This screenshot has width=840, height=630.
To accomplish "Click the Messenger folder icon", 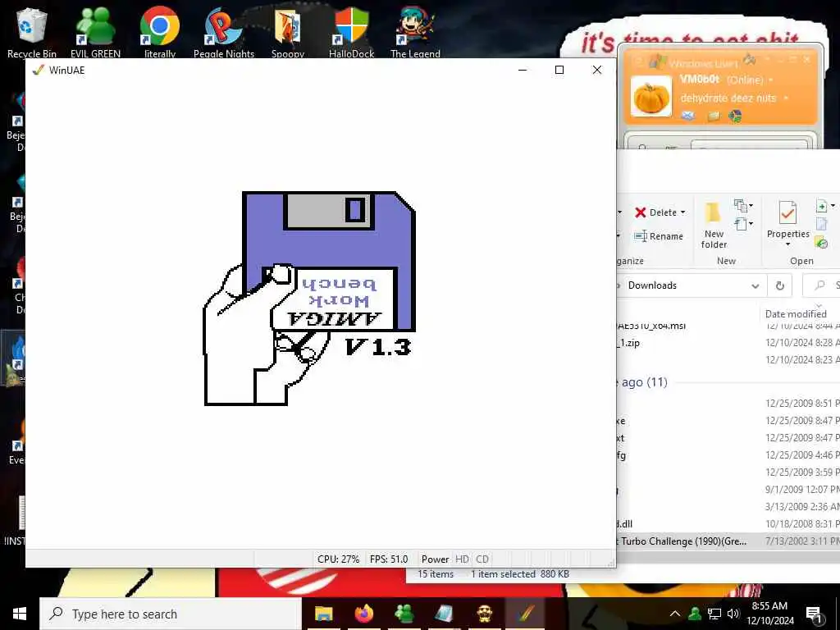I will [x=713, y=116].
